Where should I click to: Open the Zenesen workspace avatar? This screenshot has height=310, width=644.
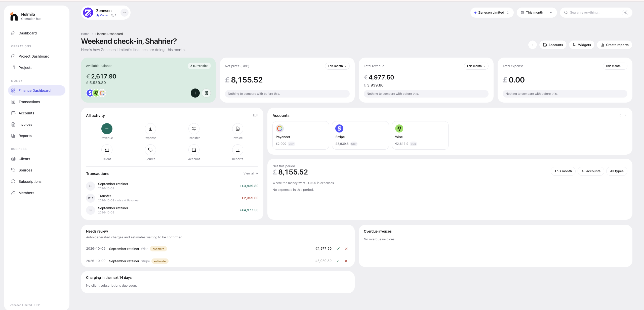tap(88, 13)
